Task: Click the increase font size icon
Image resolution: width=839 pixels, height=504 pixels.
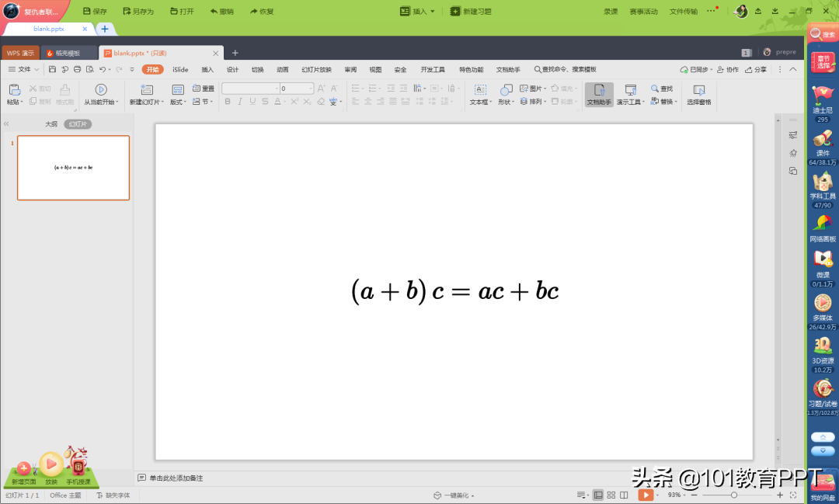Action: click(321, 89)
